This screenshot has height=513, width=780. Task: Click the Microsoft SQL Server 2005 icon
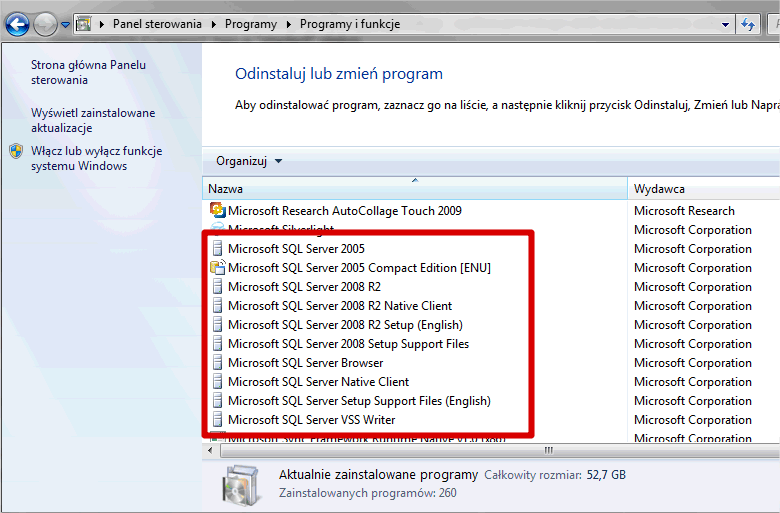[217, 248]
